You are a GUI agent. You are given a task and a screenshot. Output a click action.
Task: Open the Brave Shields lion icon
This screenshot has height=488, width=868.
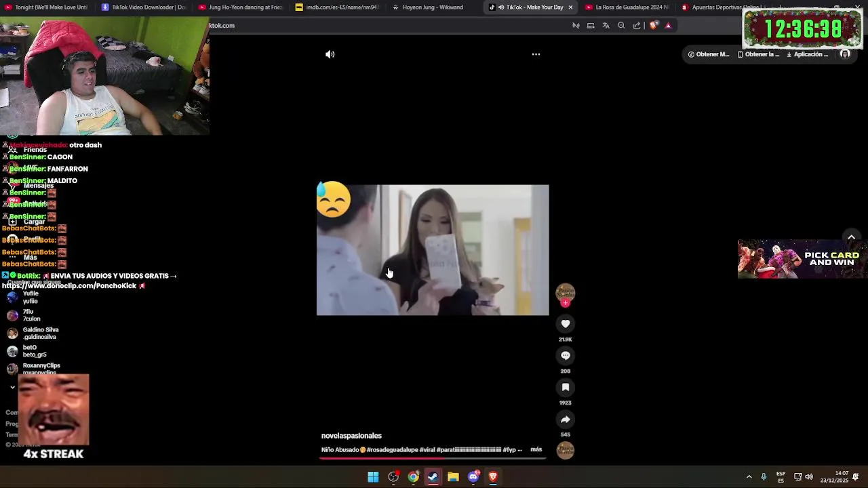654,26
